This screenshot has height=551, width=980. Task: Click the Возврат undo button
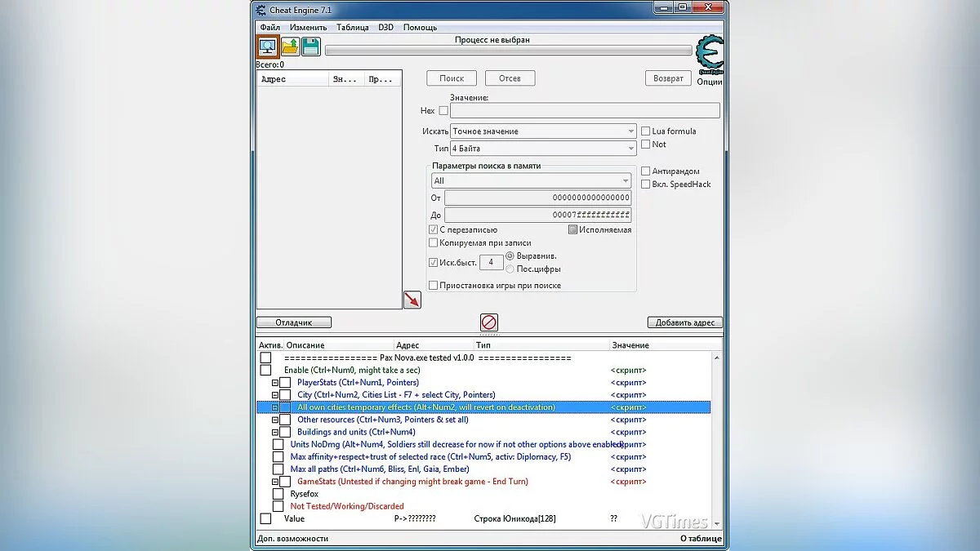click(668, 78)
